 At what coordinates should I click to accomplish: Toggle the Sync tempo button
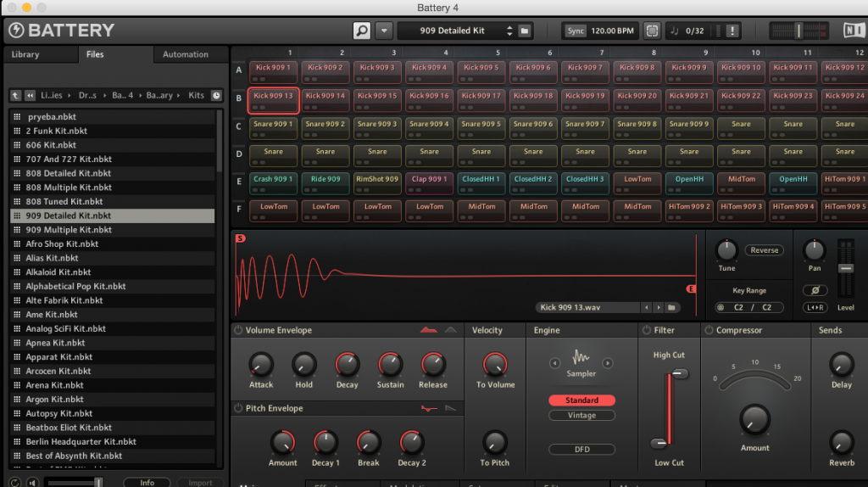pos(576,31)
